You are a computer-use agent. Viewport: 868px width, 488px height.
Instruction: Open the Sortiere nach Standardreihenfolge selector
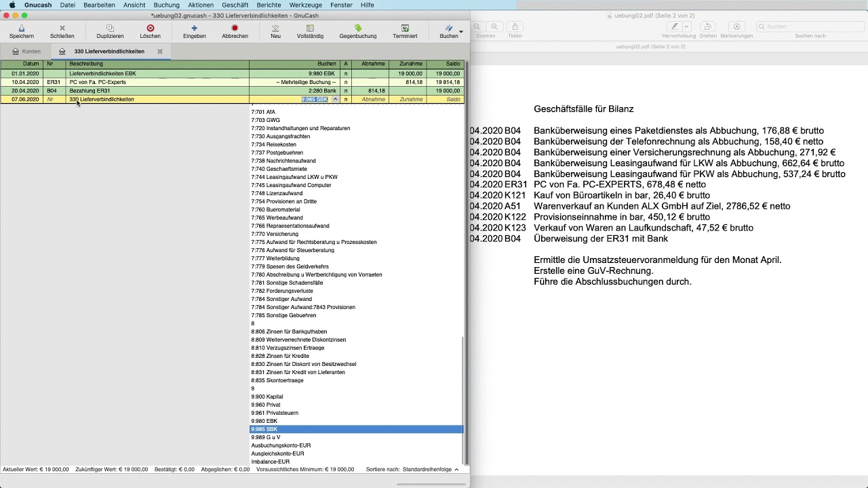pyautogui.click(x=431, y=469)
